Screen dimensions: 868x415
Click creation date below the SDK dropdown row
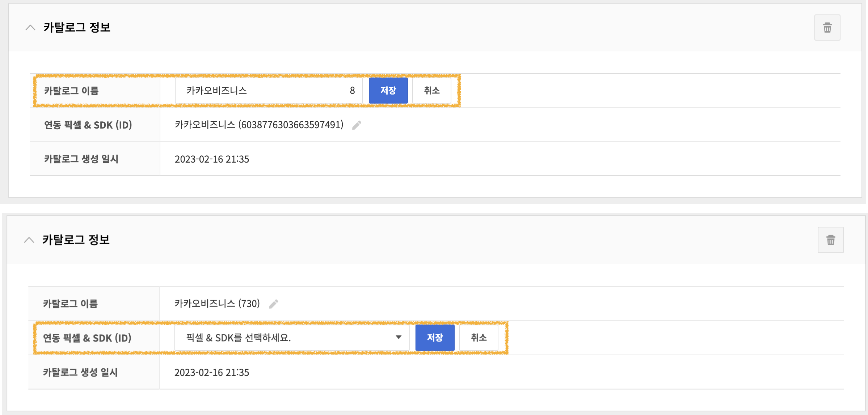point(212,373)
